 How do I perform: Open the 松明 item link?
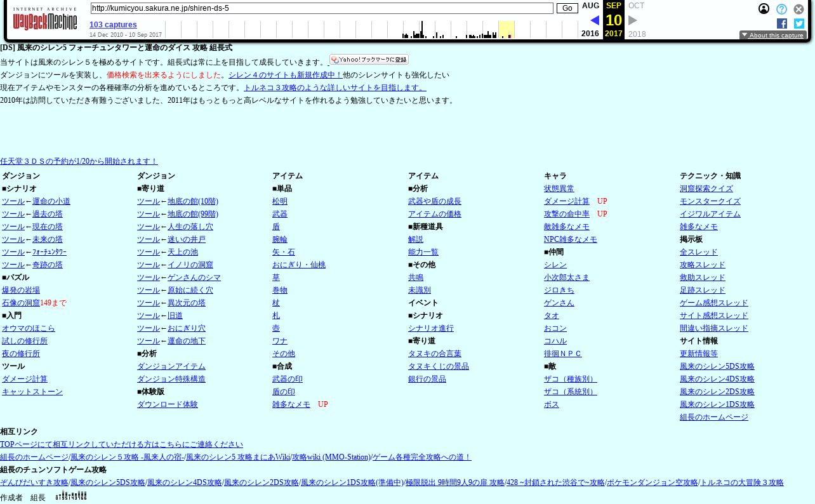pyautogui.click(x=280, y=201)
